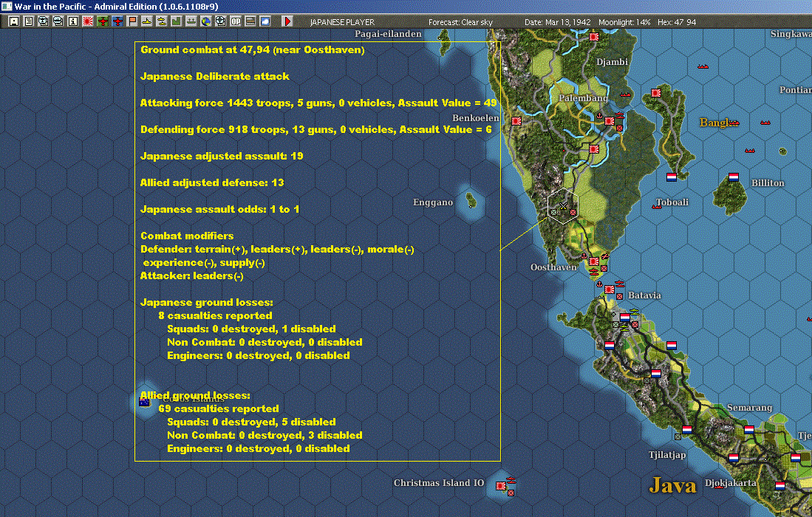
Task: Click '69 casualties reported' text
Action: coord(219,408)
